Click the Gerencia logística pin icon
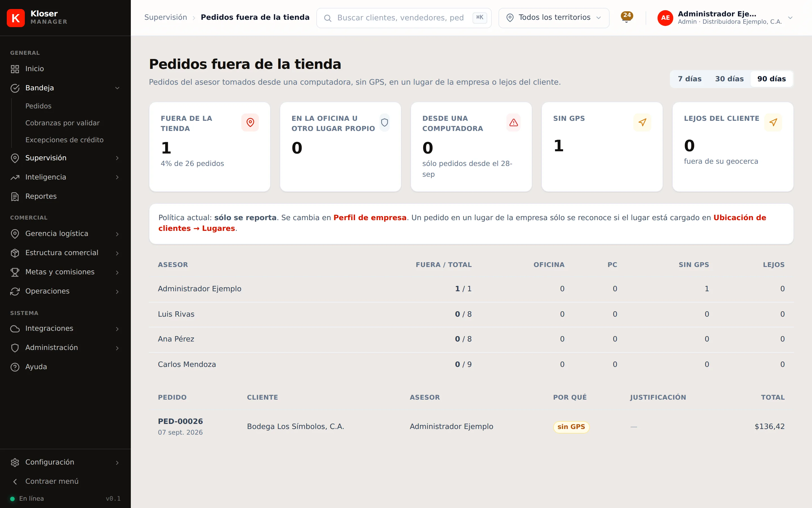This screenshot has width=812, height=508. tap(15, 233)
